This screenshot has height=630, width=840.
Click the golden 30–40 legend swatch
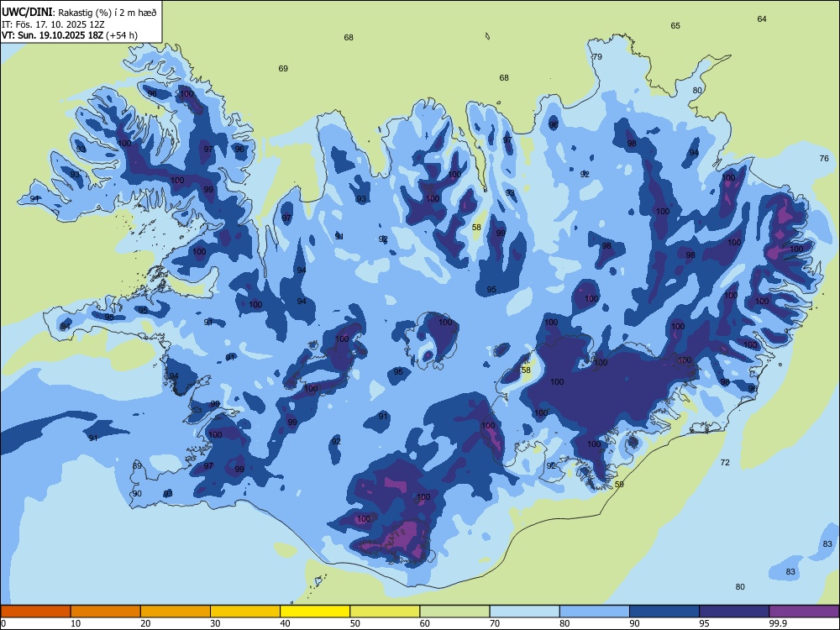(245, 612)
